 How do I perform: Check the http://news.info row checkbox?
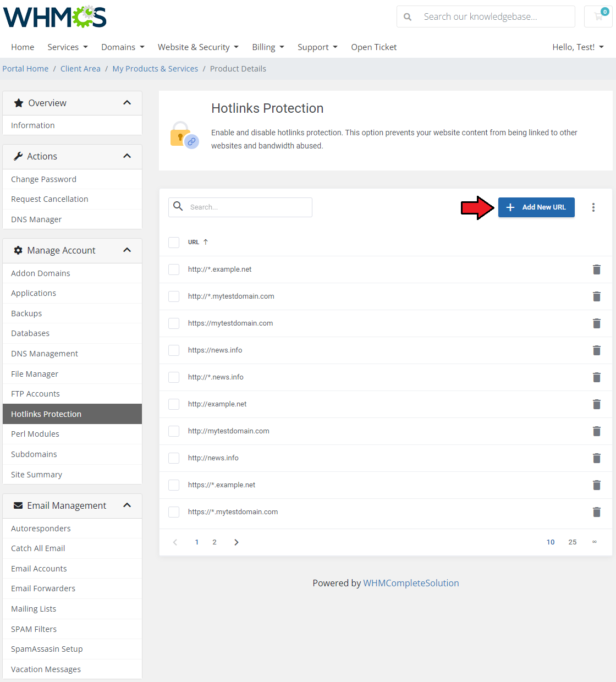pyautogui.click(x=174, y=458)
